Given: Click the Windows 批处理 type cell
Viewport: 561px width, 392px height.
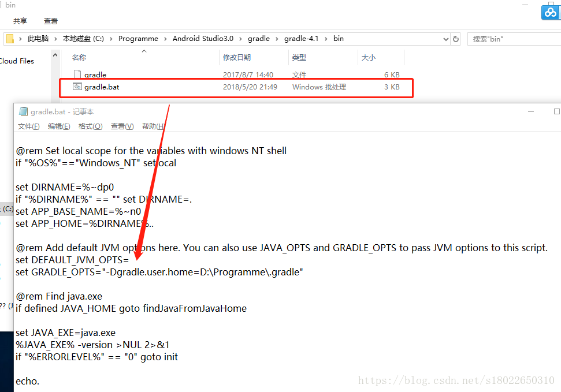Looking at the screenshot, I should (319, 87).
